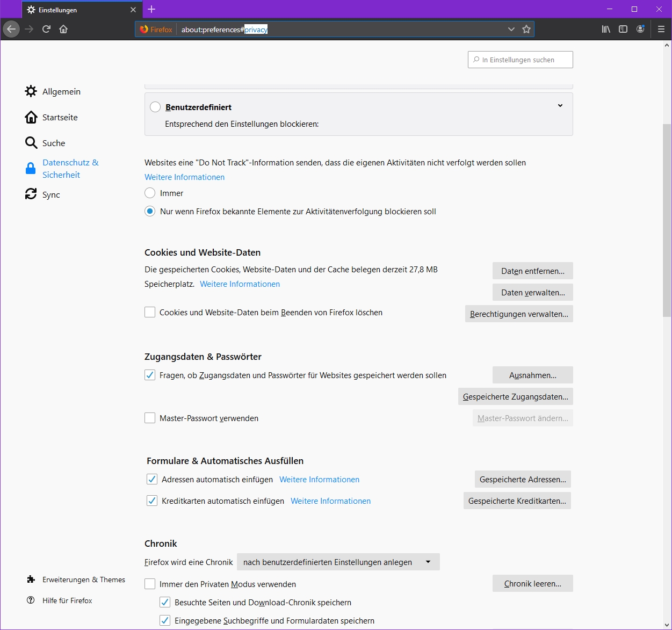Open address bar history dropdown arrow
672x630 pixels.
(x=511, y=29)
